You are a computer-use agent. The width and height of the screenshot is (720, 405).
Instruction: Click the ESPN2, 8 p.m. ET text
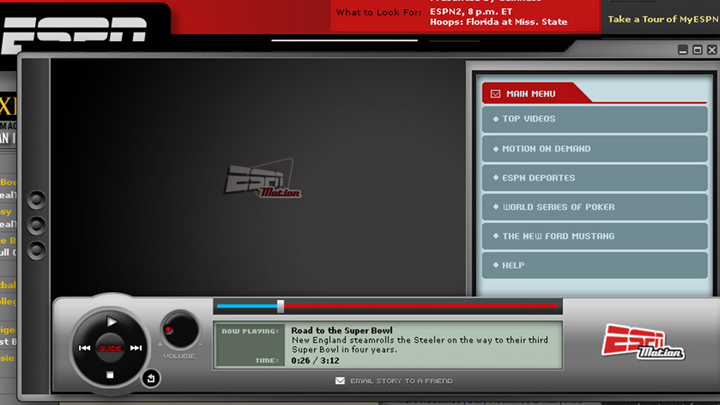[471, 11]
